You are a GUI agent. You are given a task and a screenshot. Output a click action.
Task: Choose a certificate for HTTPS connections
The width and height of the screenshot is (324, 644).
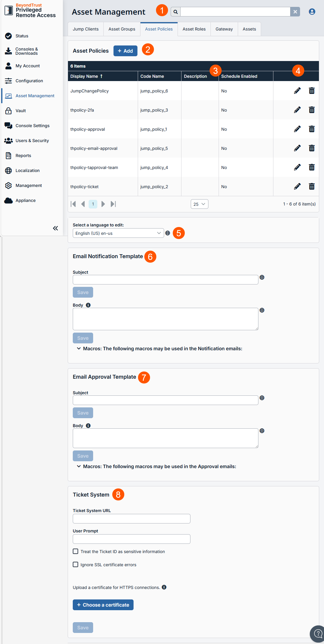pos(103,605)
